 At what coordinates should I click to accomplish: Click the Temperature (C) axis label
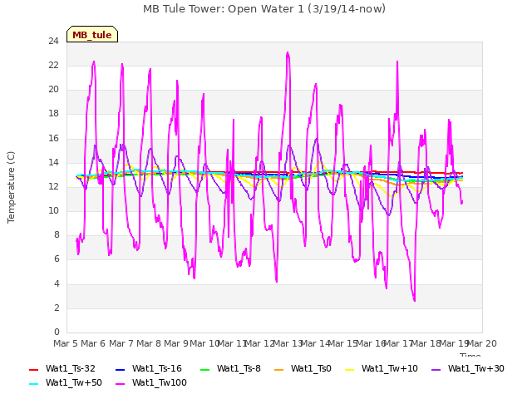click(x=11, y=187)
